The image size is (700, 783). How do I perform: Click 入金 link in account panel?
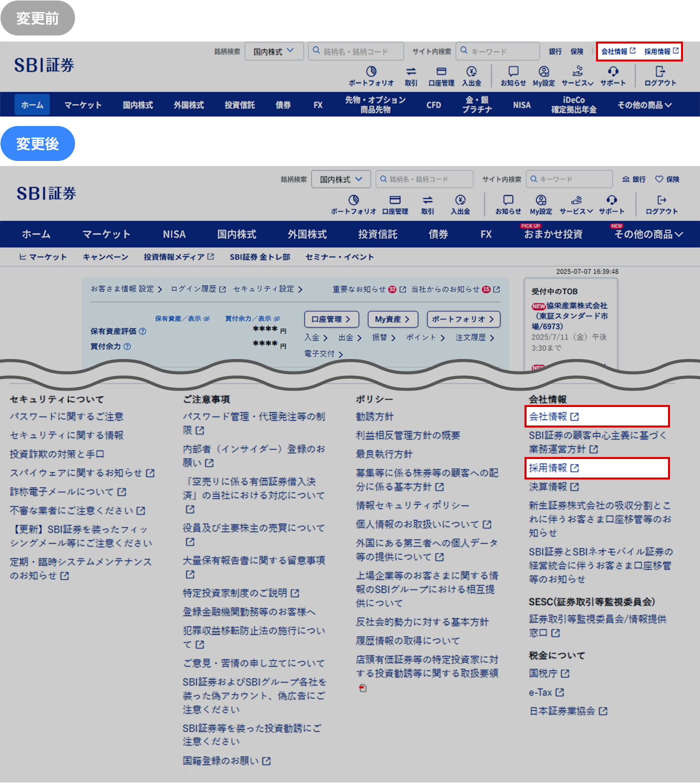316,337
